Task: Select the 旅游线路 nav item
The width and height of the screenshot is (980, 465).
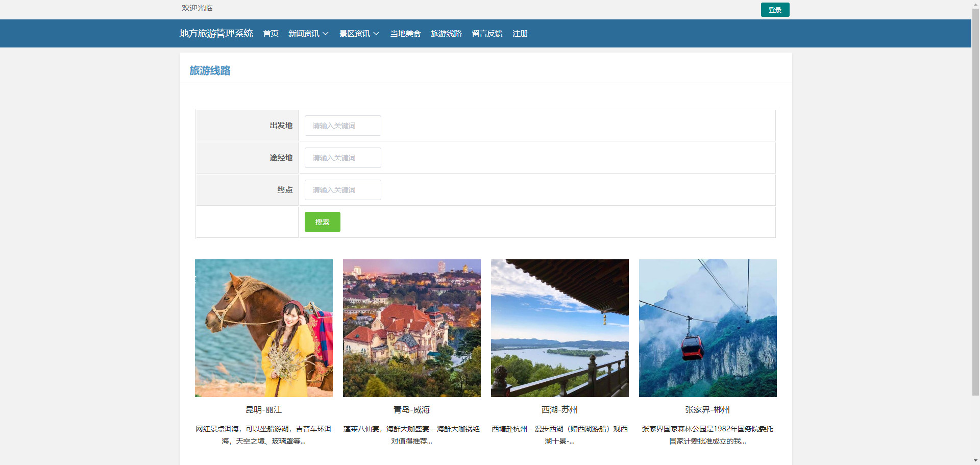Action: (x=446, y=34)
